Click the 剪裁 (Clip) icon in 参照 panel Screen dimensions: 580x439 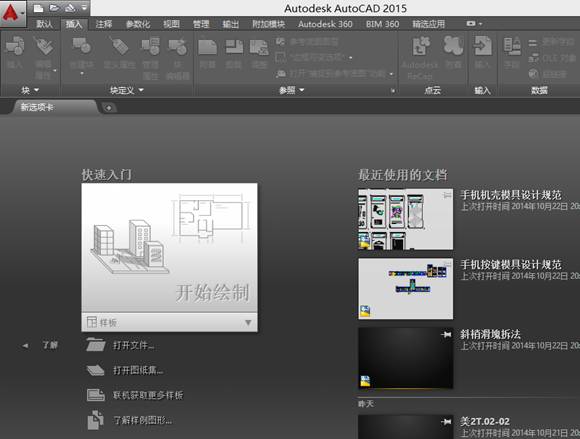(x=234, y=47)
